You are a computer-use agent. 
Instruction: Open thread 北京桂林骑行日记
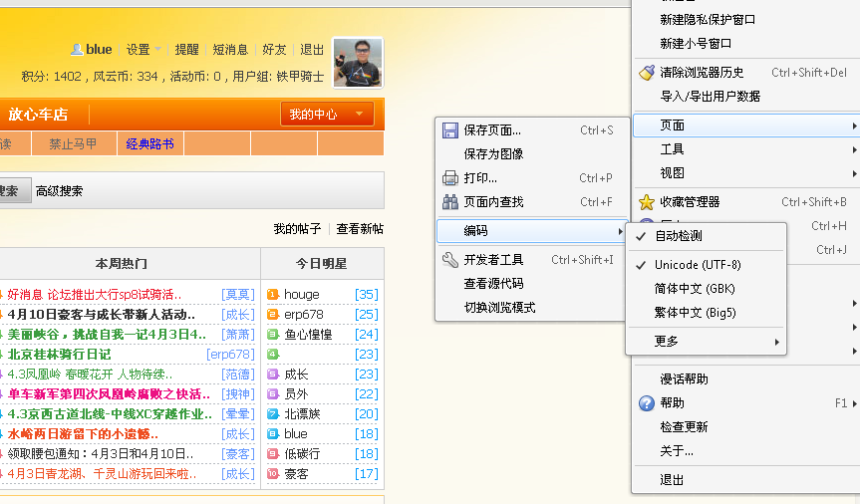59,355
